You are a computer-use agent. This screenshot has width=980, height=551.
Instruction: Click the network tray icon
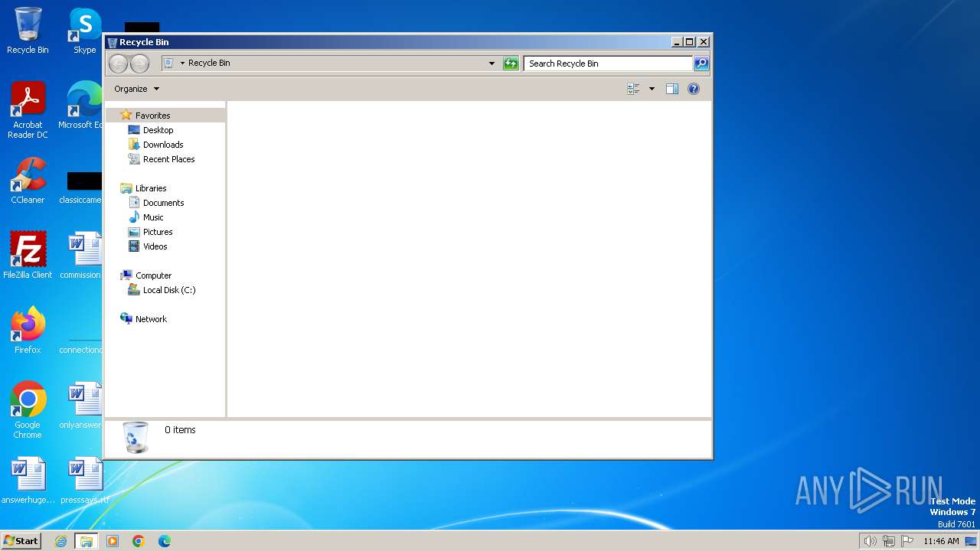(x=888, y=541)
